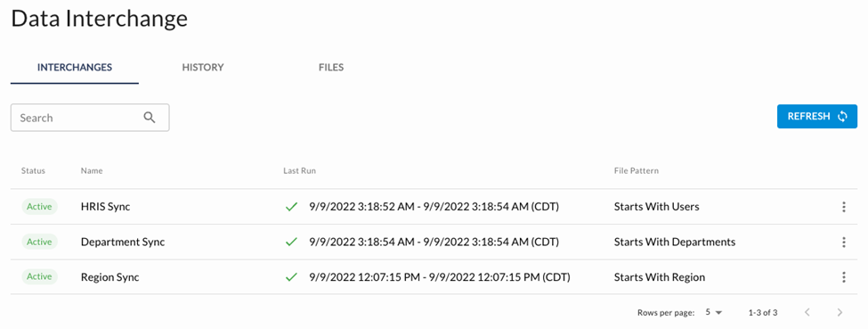Image resolution: width=868 pixels, height=329 pixels.
Task: Click the Last Run column header
Action: [299, 171]
